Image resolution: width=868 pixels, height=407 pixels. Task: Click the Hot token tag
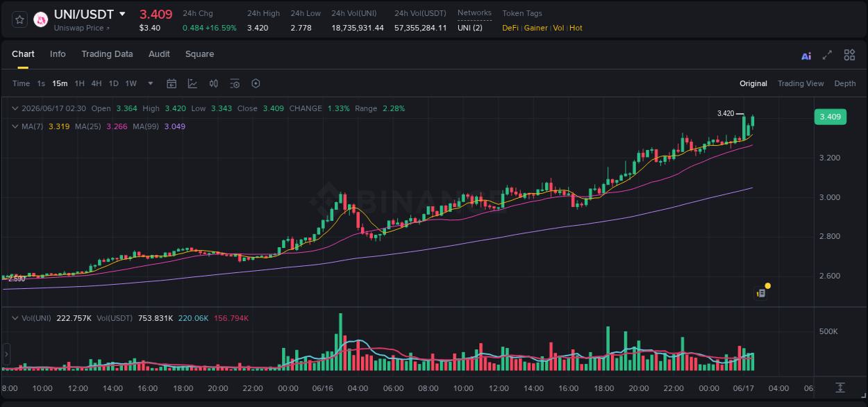[576, 28]
